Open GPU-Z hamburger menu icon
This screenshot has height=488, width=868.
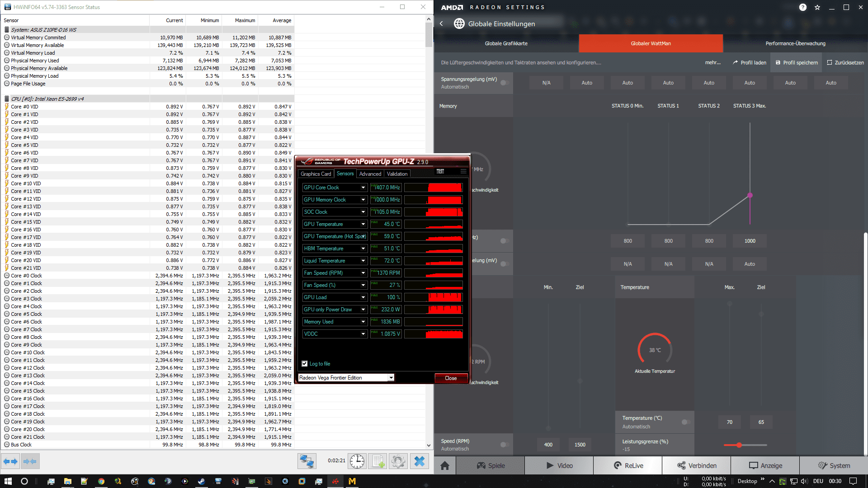(463, 171)
